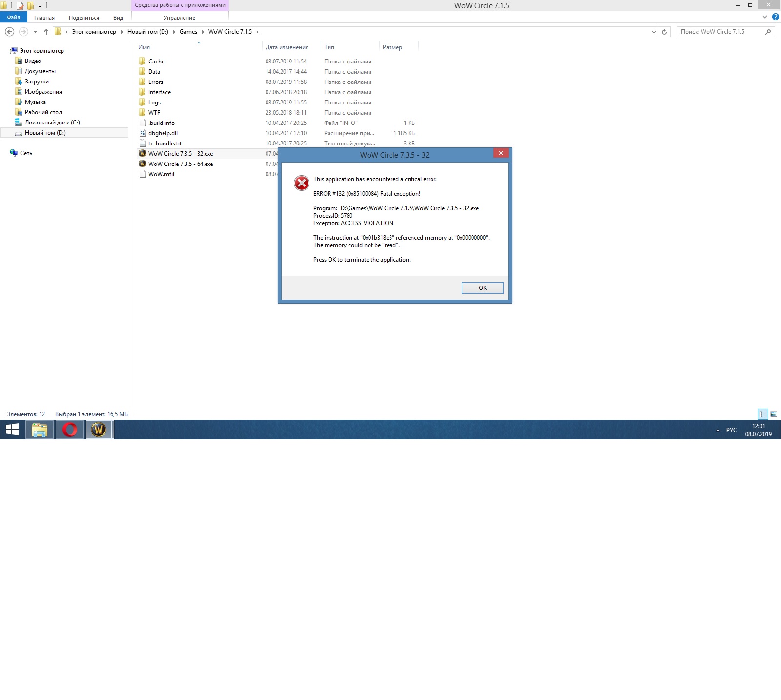Screen dimensions: 781x700
Task: Switch to large thumbnails view icon
Action: (774, 414)
